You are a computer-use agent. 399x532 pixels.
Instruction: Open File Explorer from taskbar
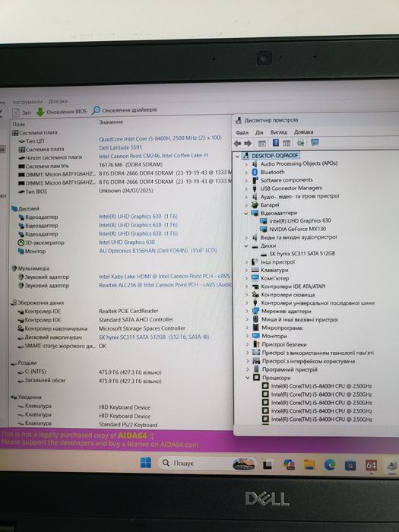(309, 465)
